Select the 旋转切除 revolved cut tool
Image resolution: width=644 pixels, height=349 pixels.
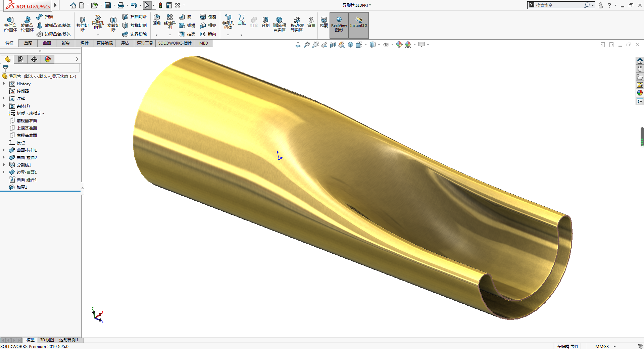tap(113, 24)
